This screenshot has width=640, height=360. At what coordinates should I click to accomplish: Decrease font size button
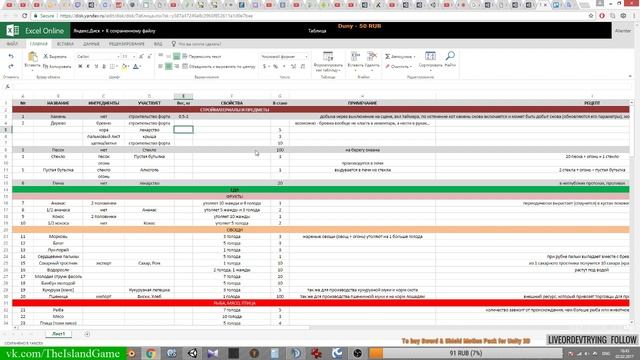(149, 56)
